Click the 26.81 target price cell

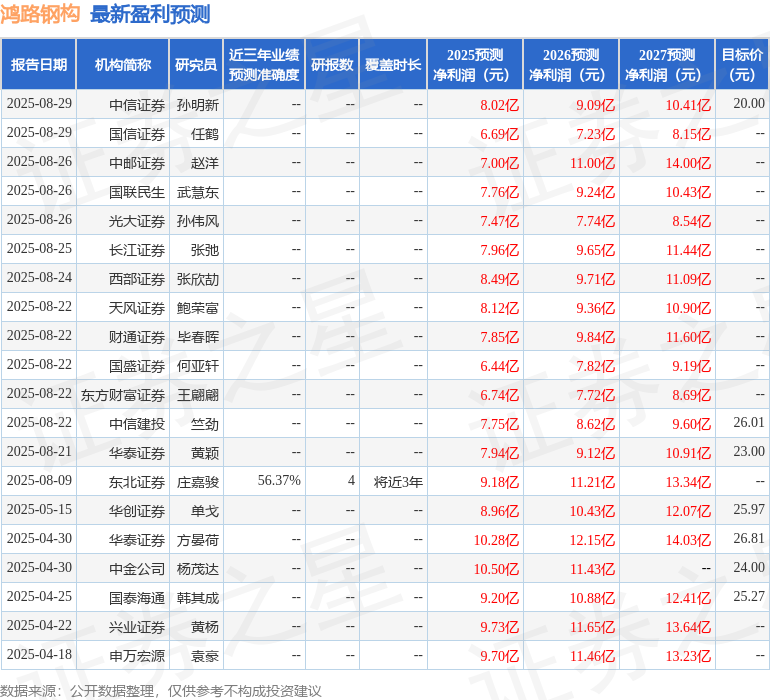pyautogui.click(x=748, y=539)
